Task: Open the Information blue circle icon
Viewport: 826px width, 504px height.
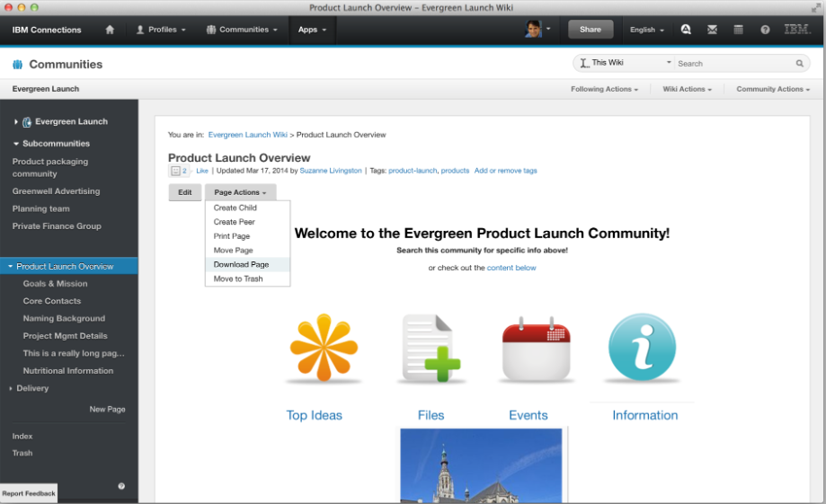Action: tap(642, 347)
